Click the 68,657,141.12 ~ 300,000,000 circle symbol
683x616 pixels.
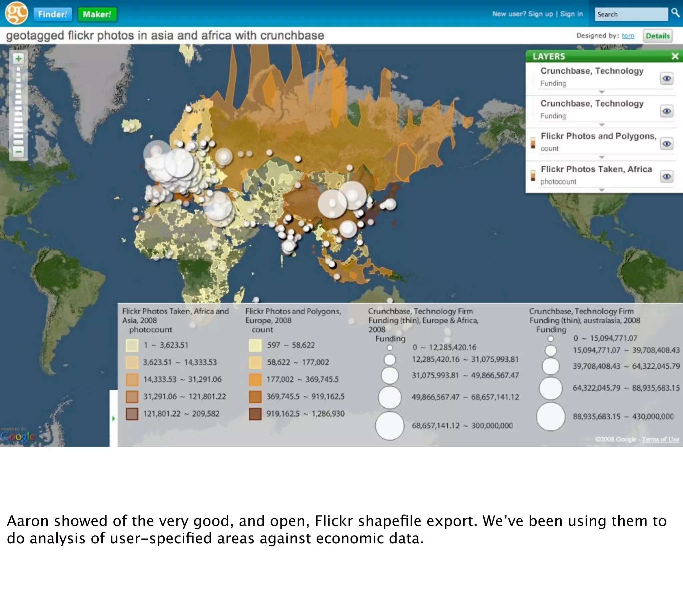390,426
